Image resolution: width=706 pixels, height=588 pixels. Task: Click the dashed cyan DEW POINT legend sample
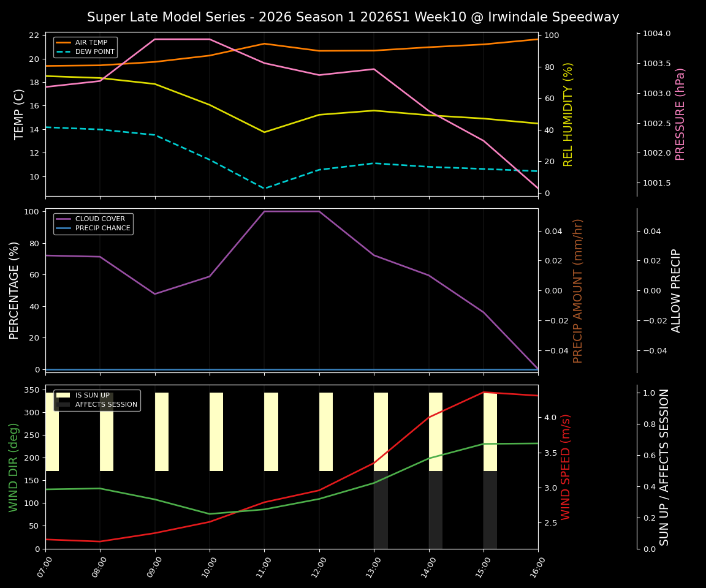point(64,51)
